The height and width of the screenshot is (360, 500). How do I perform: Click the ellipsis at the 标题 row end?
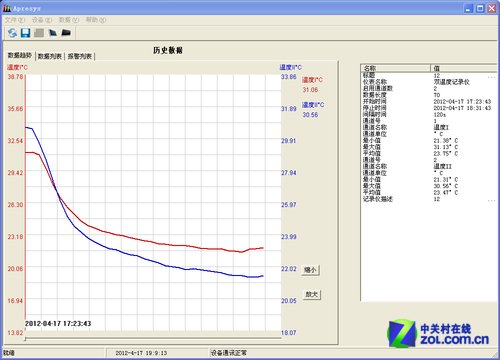pyautogui.click(x=492, y=77)
